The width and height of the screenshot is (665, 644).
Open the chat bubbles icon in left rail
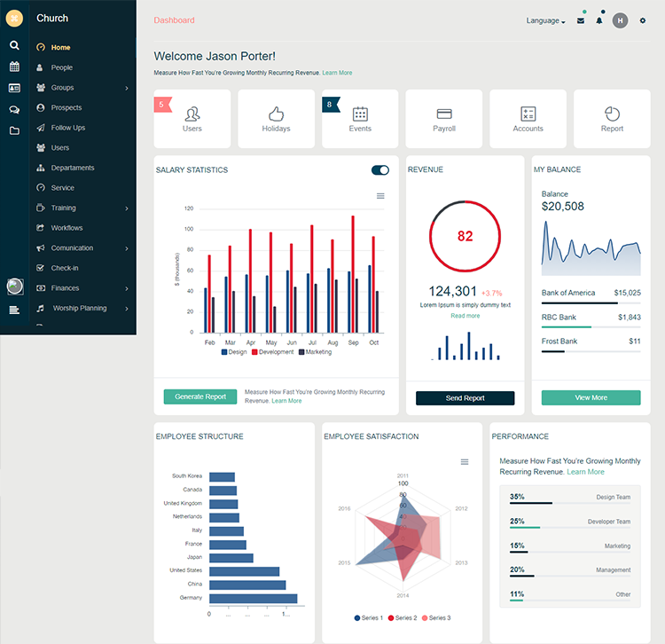pos(14,109)
